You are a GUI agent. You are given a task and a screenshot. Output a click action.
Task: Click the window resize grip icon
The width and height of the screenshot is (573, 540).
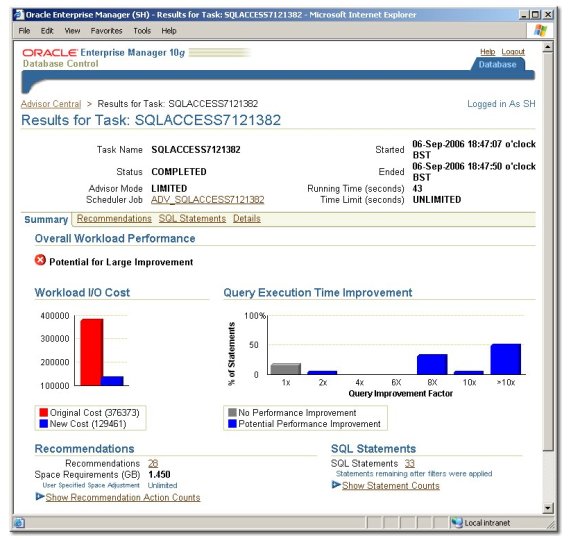[550, 524]
